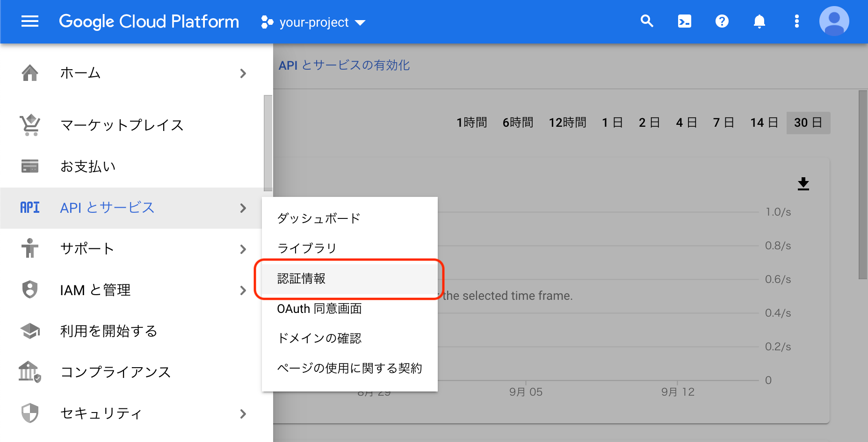Viewport: 868px width, 442px height.
Task: Choose ダッシュボード from the submenu
Action: [350, 218]
